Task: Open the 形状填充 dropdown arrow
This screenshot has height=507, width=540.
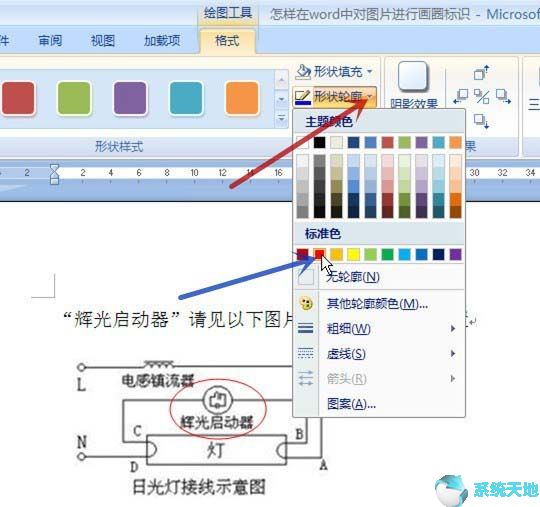Action: click(370, 72)
